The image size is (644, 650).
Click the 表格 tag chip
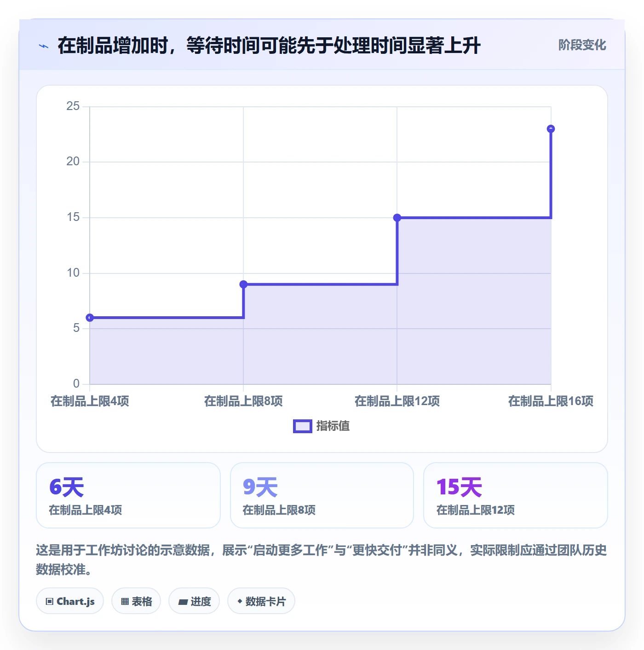(x=136, y=601)
